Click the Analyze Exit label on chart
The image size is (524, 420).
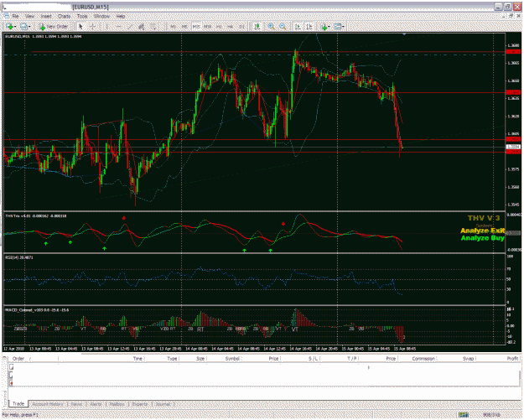483,231
